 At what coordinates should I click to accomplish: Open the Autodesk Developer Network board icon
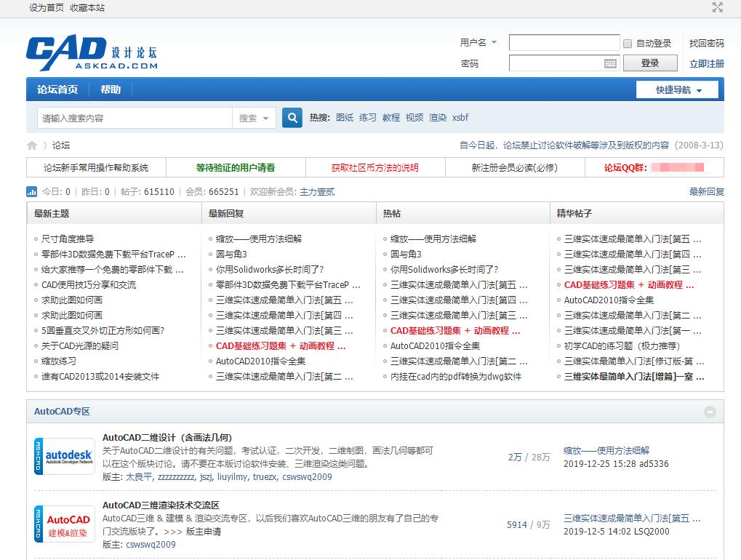(x=63, y=456)
